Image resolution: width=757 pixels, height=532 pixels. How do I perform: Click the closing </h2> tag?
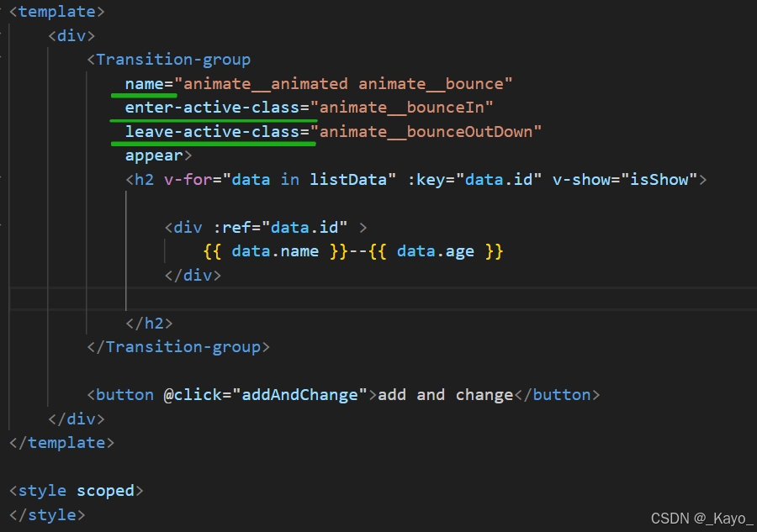click(x=149, y=324)
